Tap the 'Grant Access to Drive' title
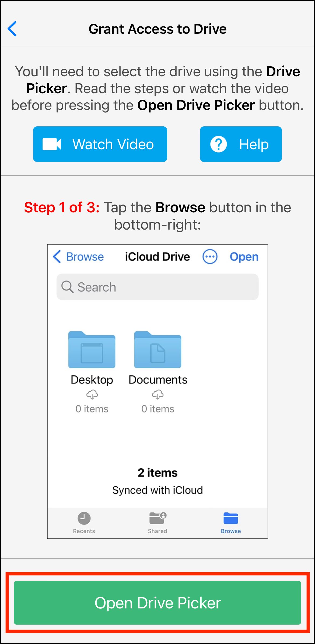This screenshot has width=315, height=644. (x=157, y=29)
